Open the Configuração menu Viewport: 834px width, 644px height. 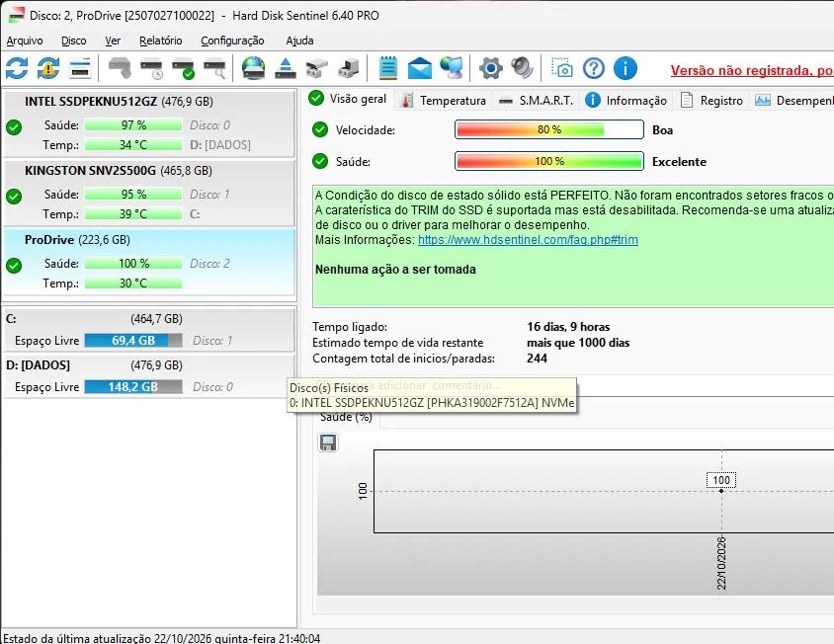pyautogui.click(x=232, y=40)
